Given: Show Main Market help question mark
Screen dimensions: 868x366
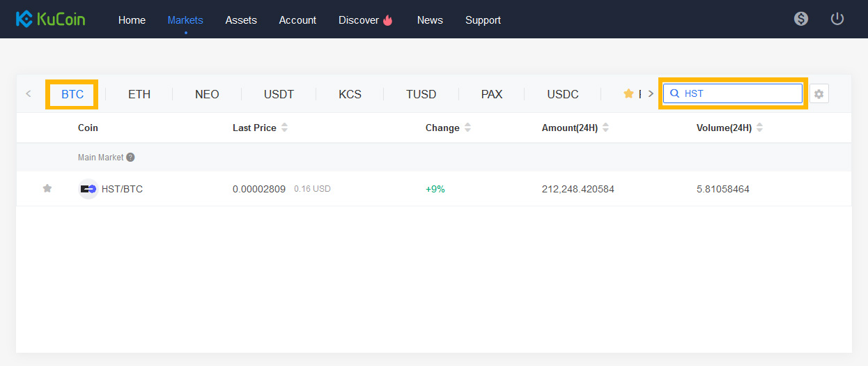Looking at the screenshot, I should click(131, 158).
